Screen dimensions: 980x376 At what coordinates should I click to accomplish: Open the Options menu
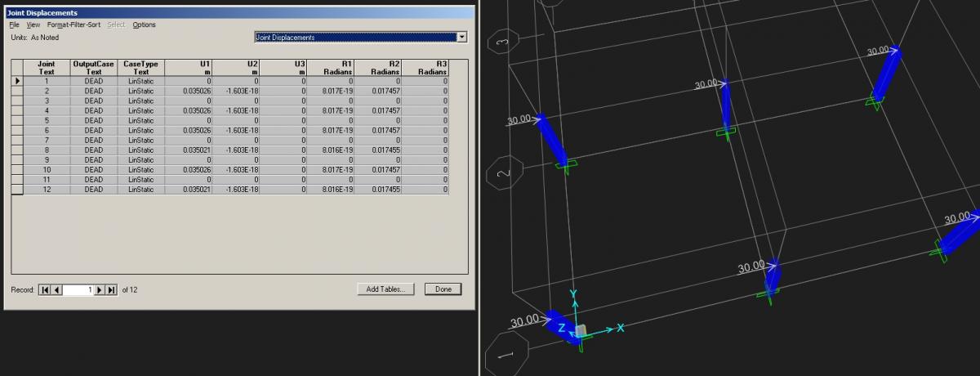point(144,25)
